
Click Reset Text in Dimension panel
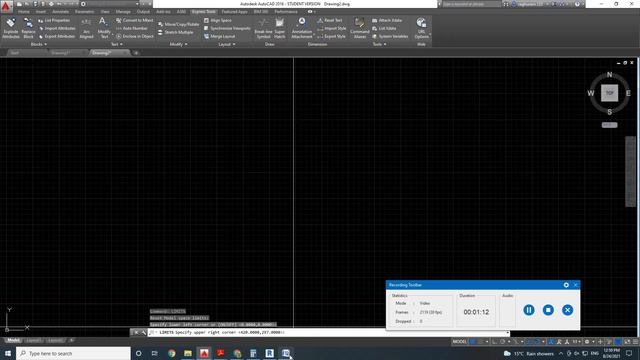pyautogui.click(x=330, y=20)
